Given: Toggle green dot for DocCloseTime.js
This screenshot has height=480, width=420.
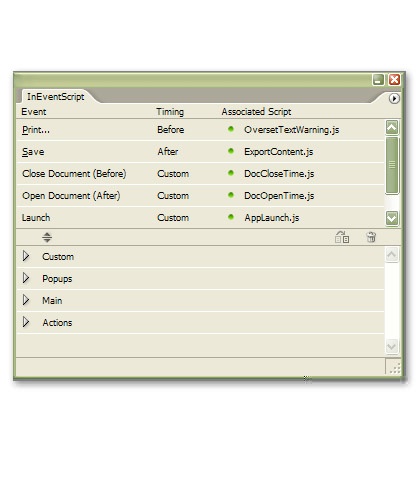Looking at the screenshot, I should click(x=231, y=173).
